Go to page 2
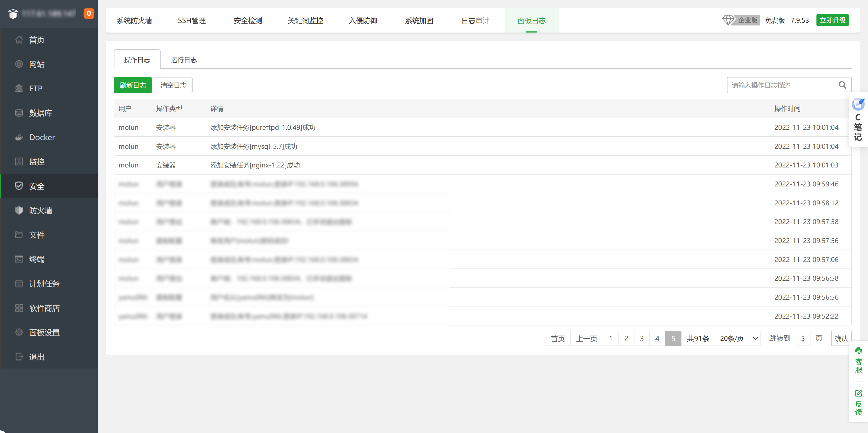Screen dimensions: 868x433 (x=626, y=338)
